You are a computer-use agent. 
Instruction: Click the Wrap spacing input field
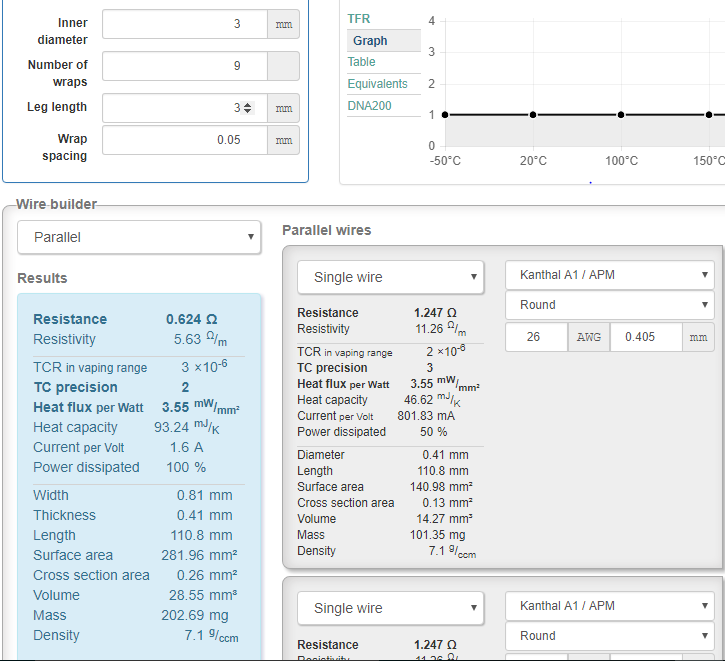pyautogui.click(x=185, y=140)
